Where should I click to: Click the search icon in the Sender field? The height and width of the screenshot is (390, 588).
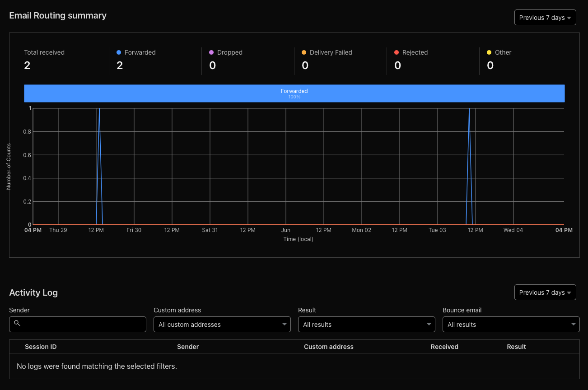pos(17,324)
